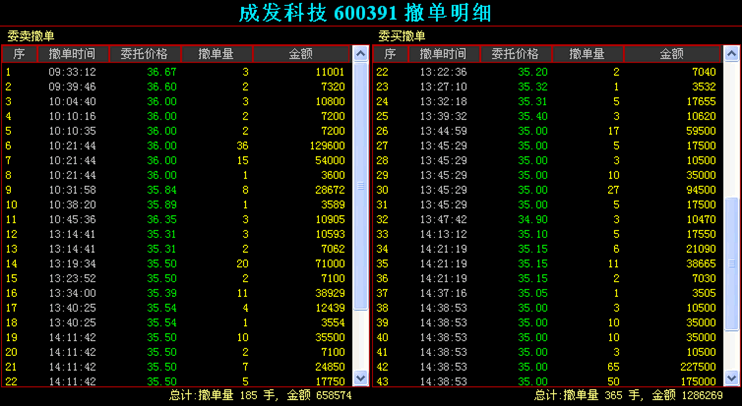
Task: Click amount 129600 in row 6
Action: point(327,146)
